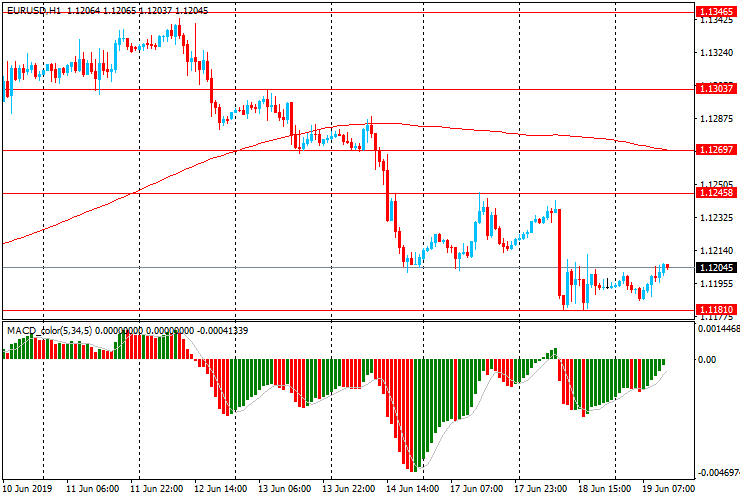
Task: Click the current price 1.12045 label
Action: 716,268
